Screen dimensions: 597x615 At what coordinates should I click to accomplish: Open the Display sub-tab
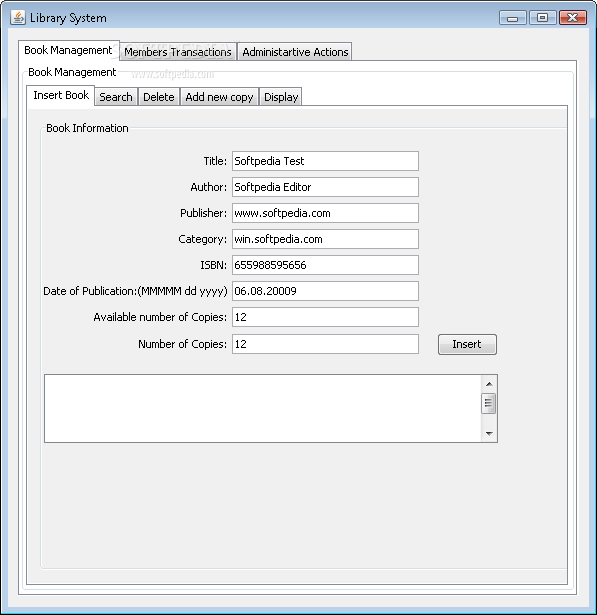click(281, 97)
